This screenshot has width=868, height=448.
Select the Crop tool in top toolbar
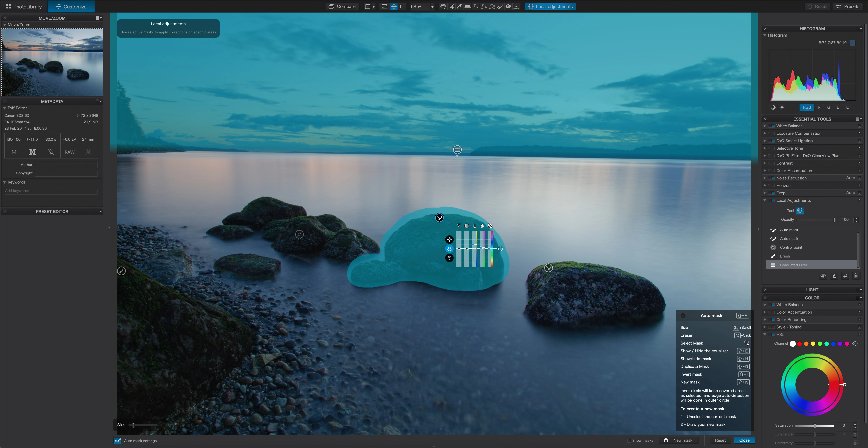pyautogui.click(x=451, y=6)
